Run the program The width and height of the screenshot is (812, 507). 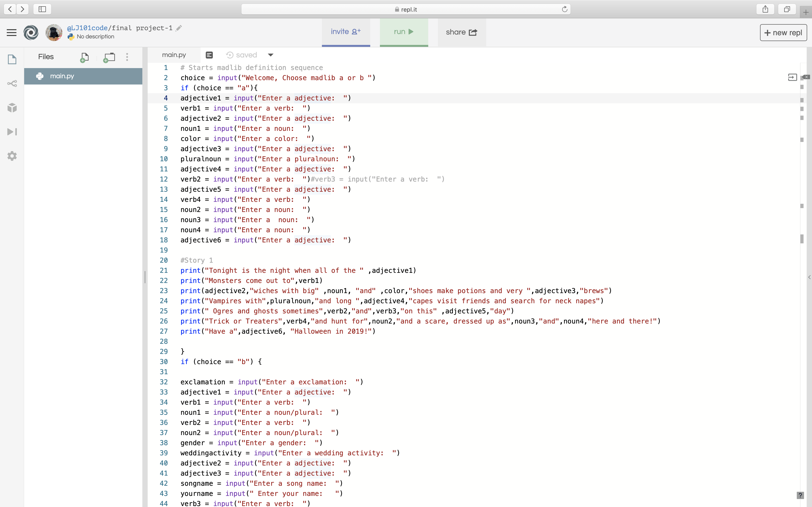pos(404,32)
